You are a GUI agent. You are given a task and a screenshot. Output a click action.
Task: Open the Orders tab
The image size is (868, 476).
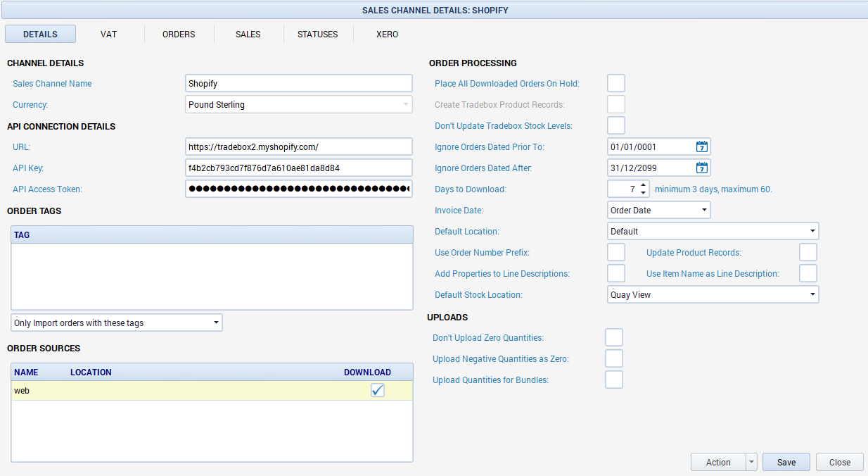(179, 34)
